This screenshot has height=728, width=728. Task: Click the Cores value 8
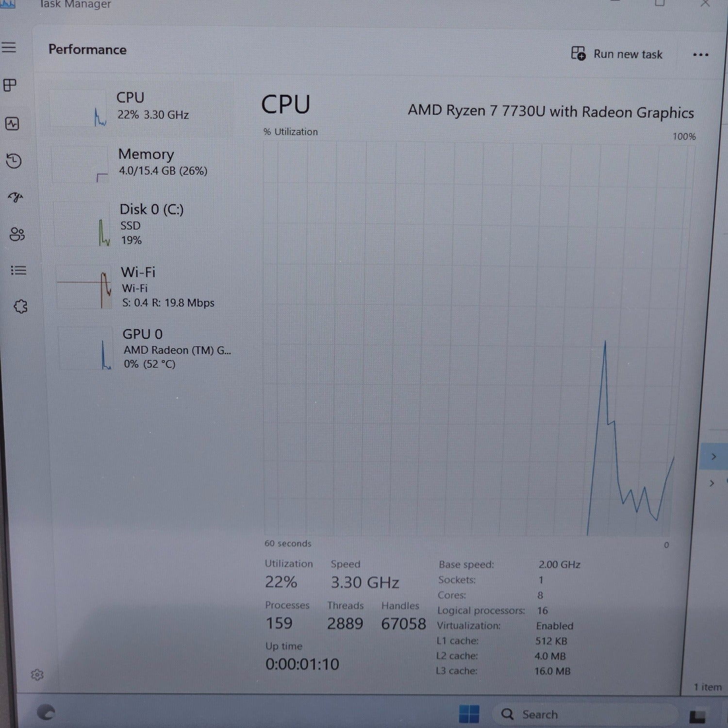point(540,595)
